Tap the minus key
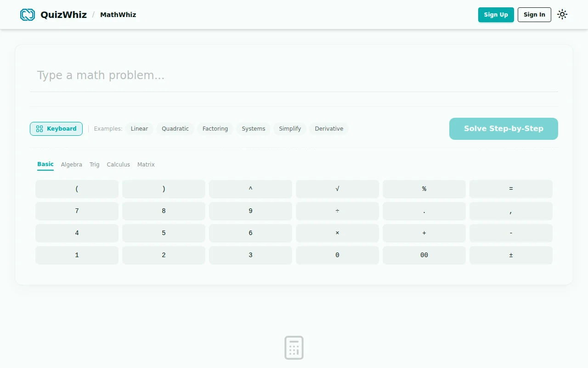588x368 pixels. tap(511, 233)
